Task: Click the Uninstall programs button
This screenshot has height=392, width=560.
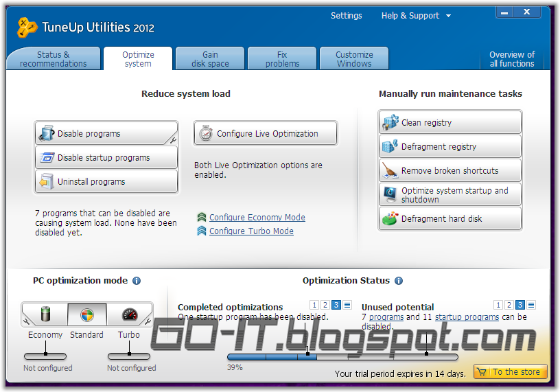Action: click(x=106, y=181)
